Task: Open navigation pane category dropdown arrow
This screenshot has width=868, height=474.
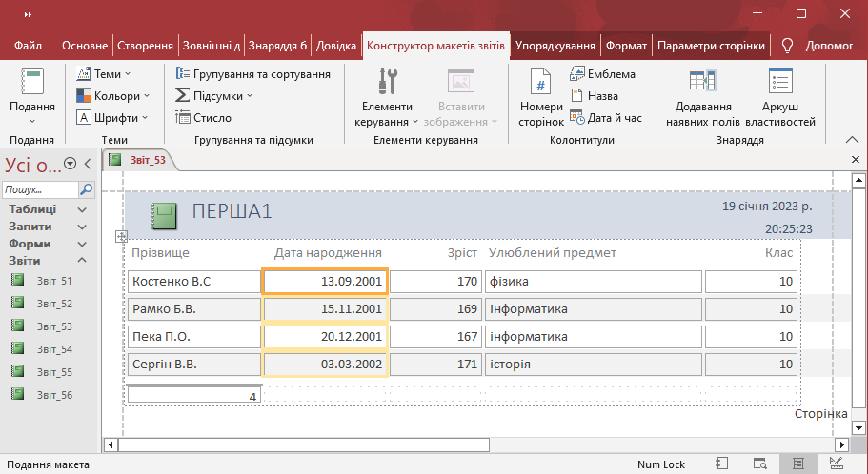Action: [x=70, y=164]
